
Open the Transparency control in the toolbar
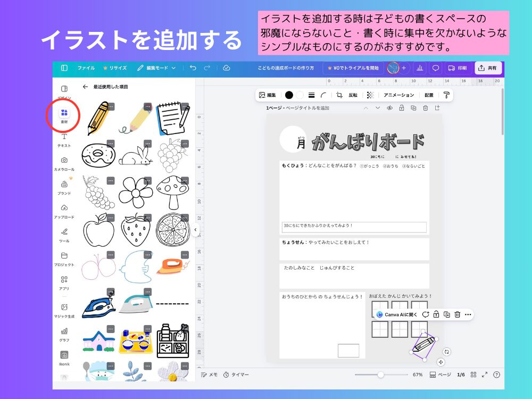370,95
